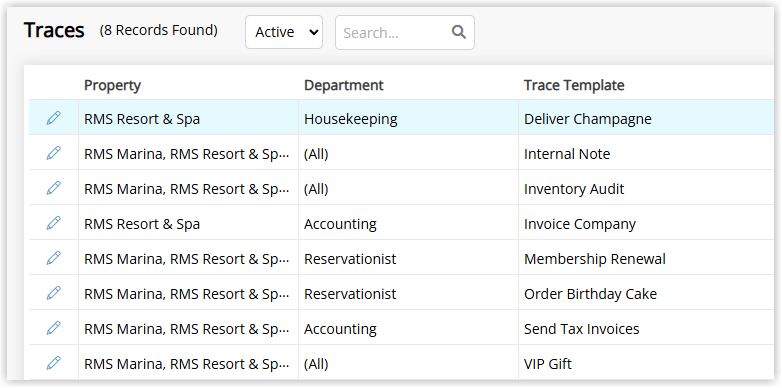This screenshot has width=782, height=388.
Task: Click edit pencil for Invoice Company row
Action: pyautogui.click(x=53, y=223)
